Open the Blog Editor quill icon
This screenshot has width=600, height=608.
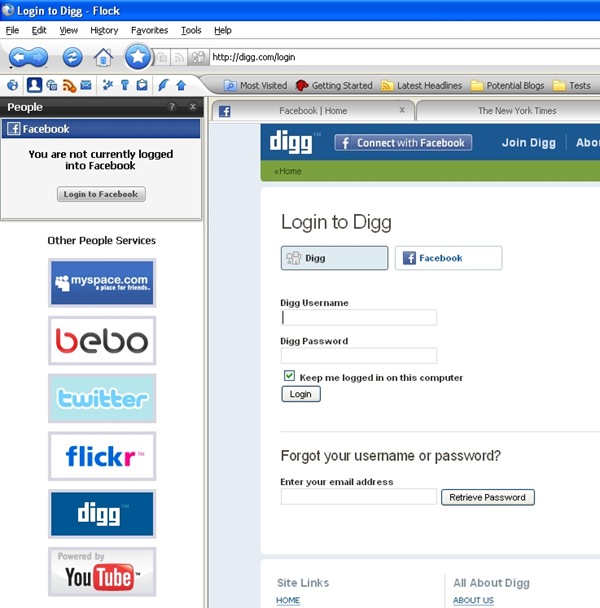pos(162,86)
